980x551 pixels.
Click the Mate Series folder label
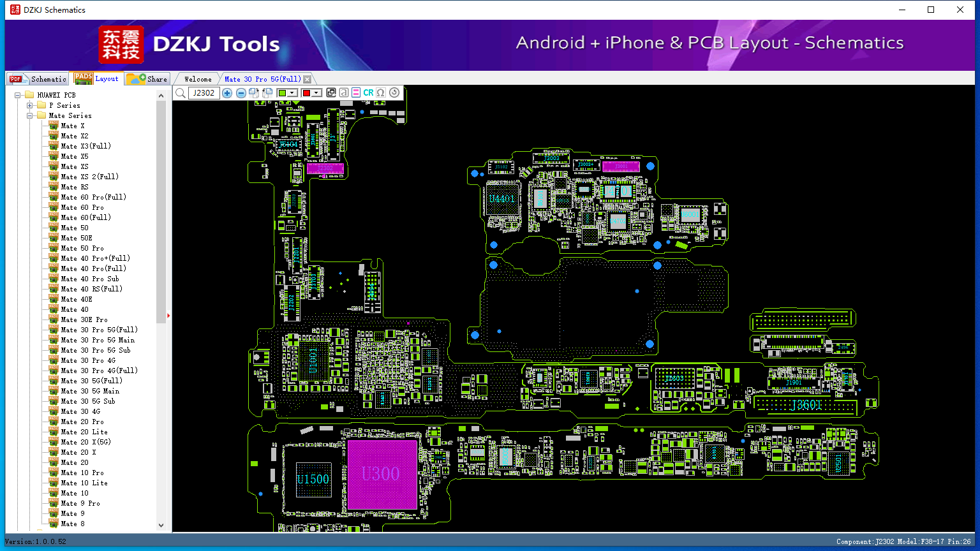point(70,115)
